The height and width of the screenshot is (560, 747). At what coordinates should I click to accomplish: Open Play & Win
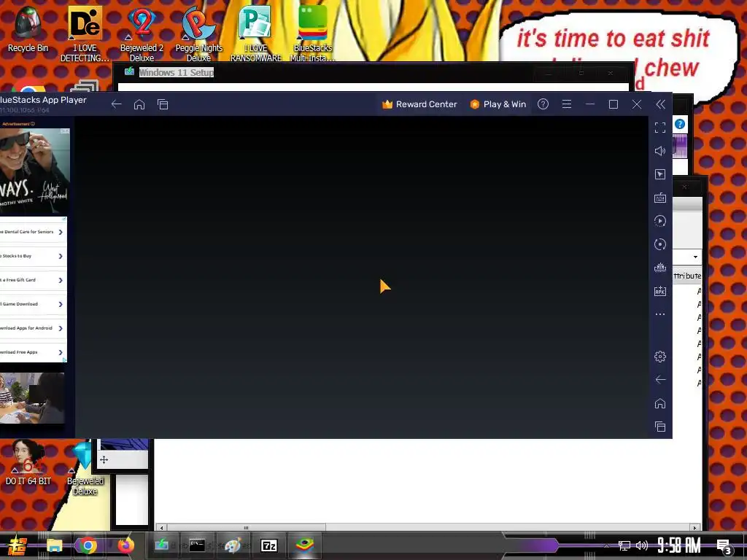pos(498,104)
